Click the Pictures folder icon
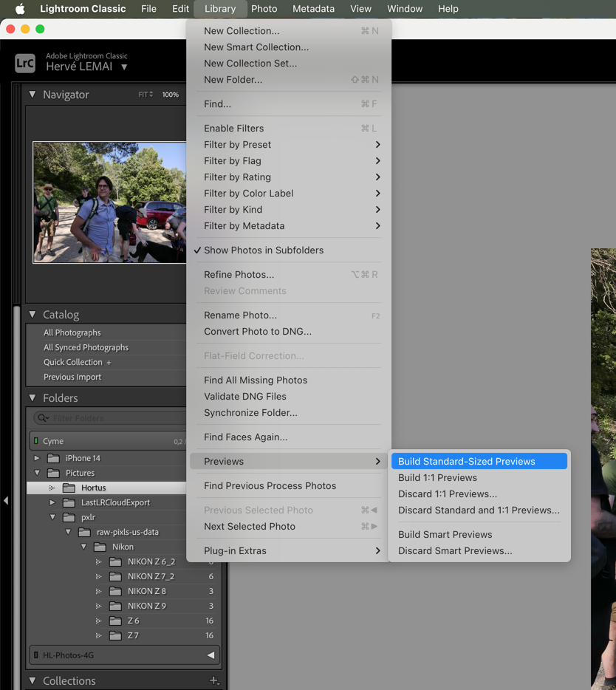The width and height of the screenshot is (616, 690). point(53,473)
